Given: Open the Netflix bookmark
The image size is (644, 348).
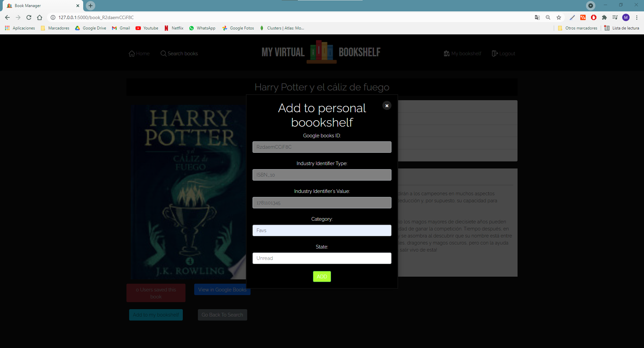Looking at the screenshot, I should (x=174, y=28).
